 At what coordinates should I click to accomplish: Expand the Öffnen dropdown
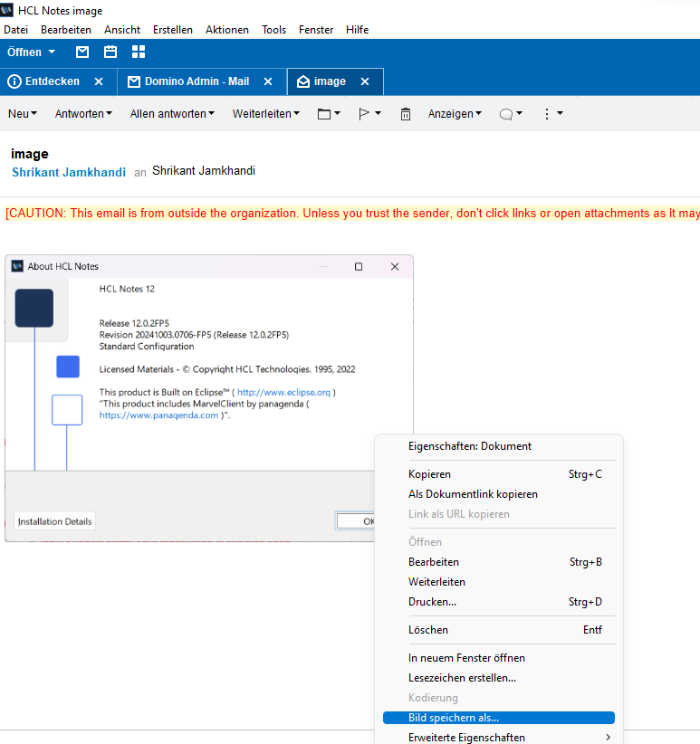click(32, 52)
